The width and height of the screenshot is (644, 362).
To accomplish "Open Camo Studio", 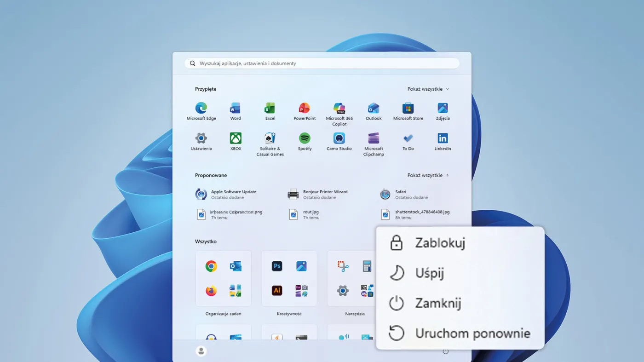I will tap(339, 142).
